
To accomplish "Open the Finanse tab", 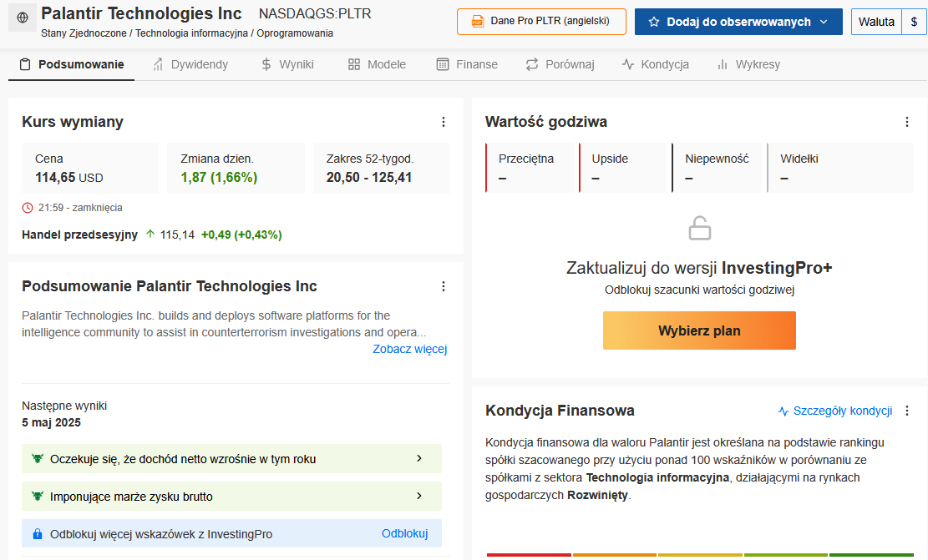I will coord(467,64).
